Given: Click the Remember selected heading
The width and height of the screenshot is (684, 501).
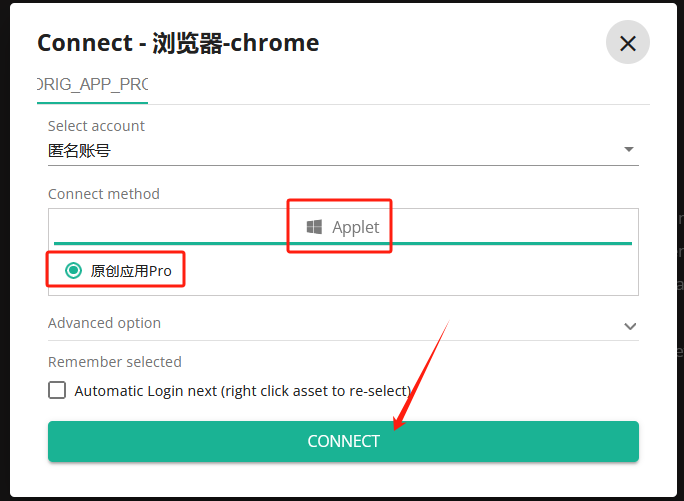Looking at the screenshot, I should coord(114,362).
